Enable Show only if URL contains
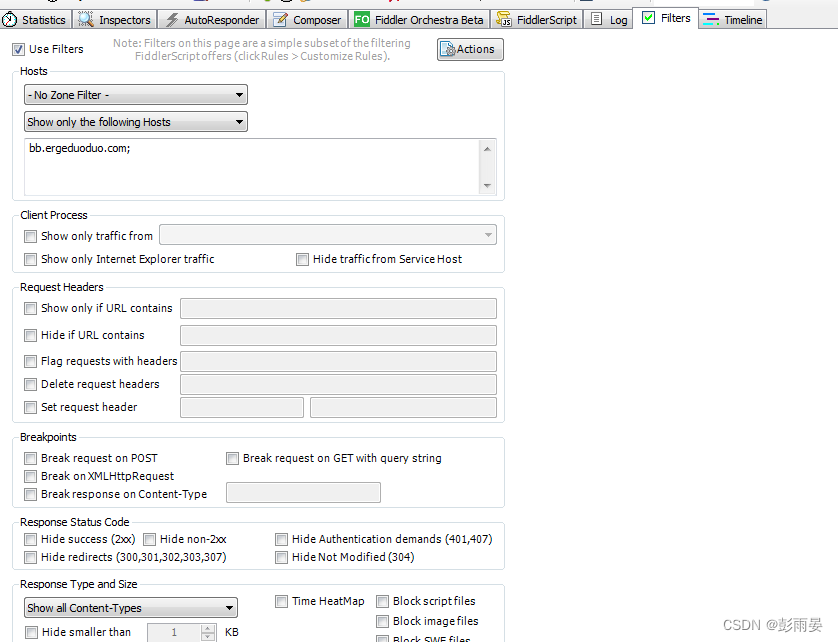This screenshot has height=642, width=838. [30, 308]
